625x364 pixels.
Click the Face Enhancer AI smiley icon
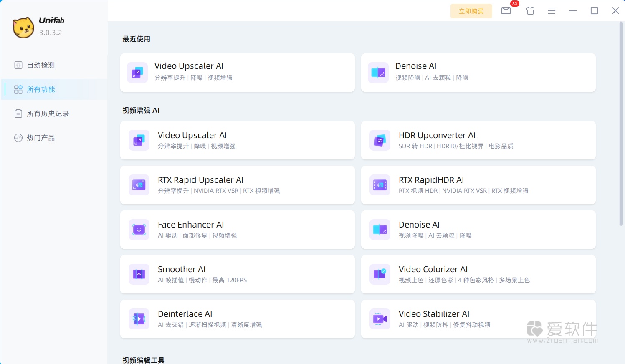coord(139,230)
